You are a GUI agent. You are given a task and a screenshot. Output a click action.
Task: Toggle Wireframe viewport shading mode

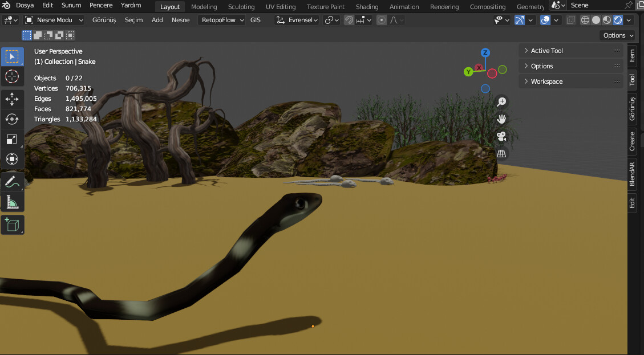(x=584, y=20)
